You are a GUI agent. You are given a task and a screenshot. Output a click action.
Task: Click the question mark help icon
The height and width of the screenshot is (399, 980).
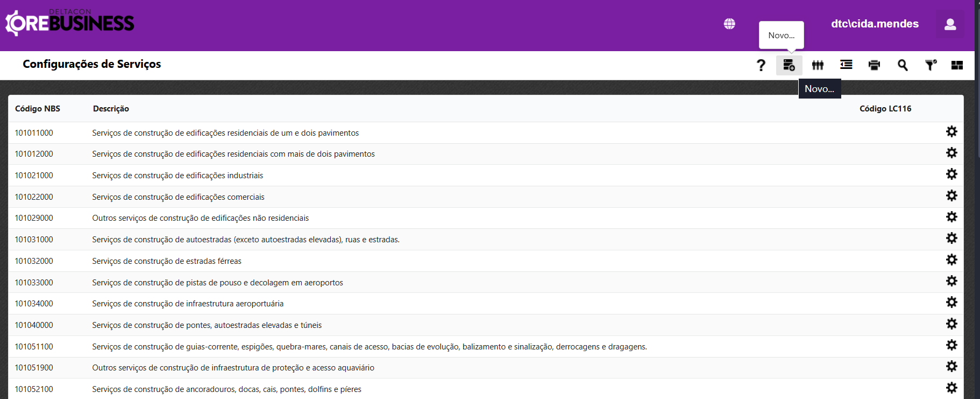[x=761, y=65]
